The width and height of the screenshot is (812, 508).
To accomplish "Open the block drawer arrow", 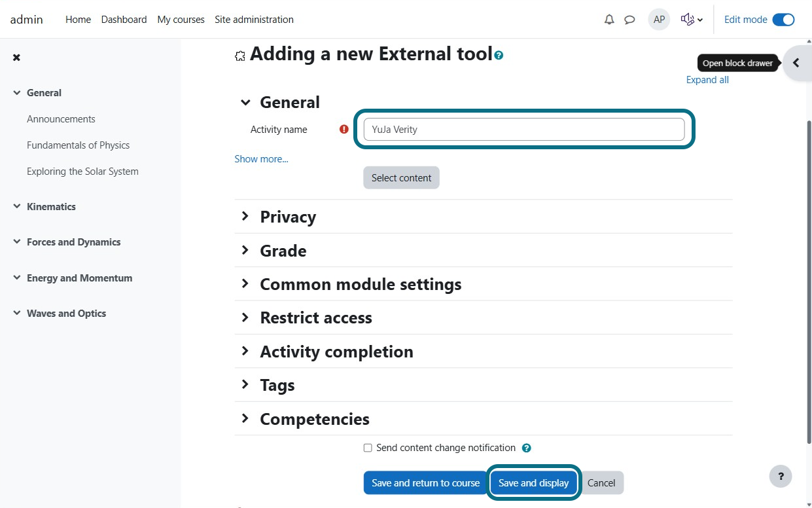I will (796, 63).
